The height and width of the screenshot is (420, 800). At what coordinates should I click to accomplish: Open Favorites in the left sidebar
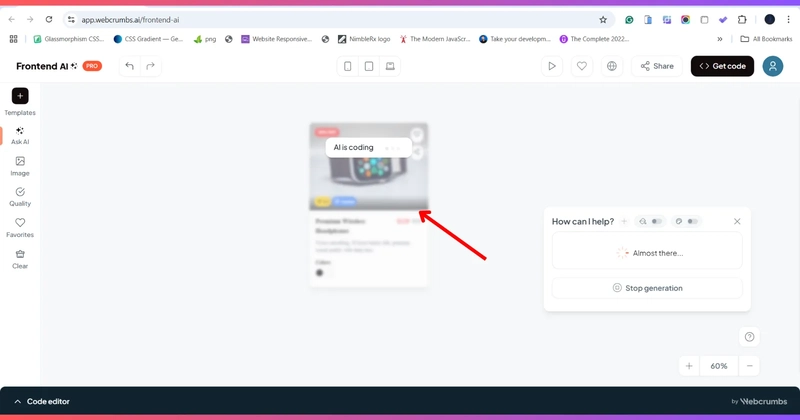(x=20, y=228)
